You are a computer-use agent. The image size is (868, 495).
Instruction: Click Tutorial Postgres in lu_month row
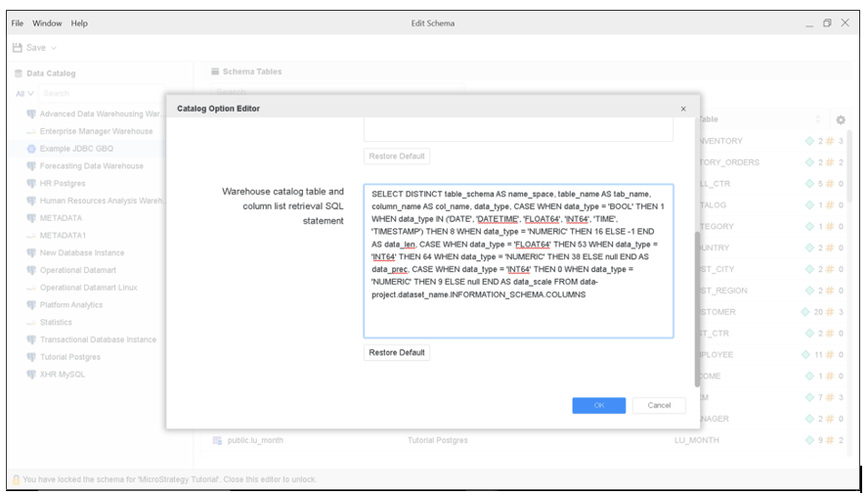point(437,440)
